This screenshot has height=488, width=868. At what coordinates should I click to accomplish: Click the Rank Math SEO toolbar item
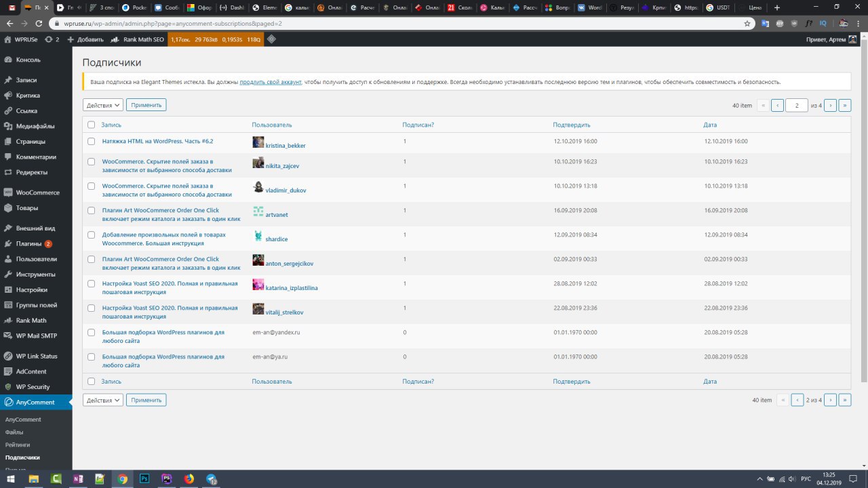[x=138, y=40]
